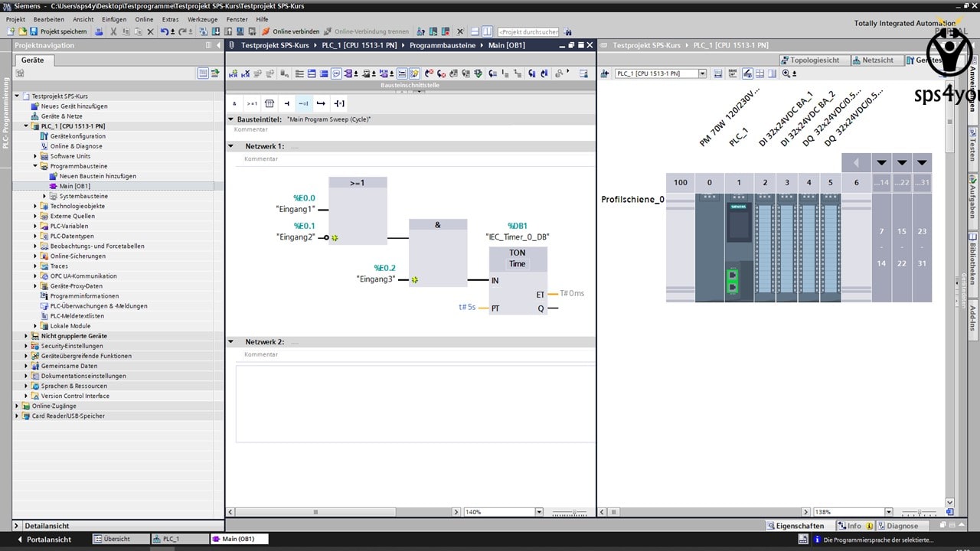Open the PLC_1 [CPU 1513-1 PN] device dropdown
Viewport: 980px width, 551px height.
click(702, 73)
